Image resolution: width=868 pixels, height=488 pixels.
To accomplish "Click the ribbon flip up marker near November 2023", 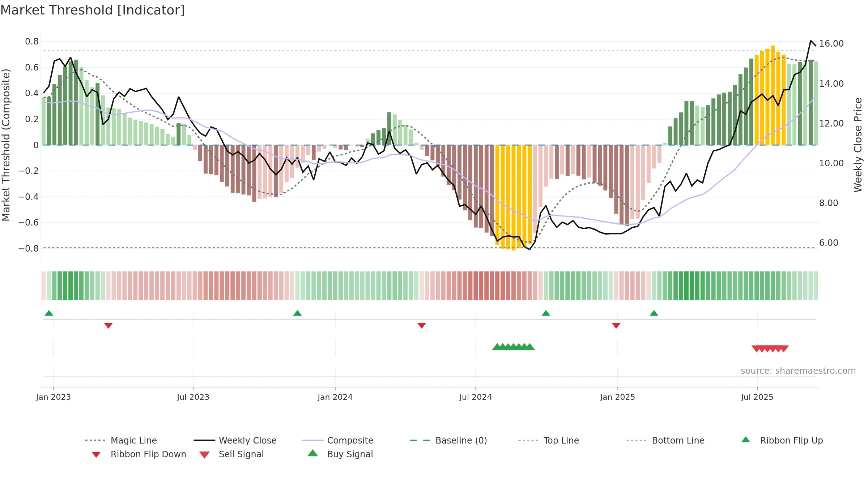I will pos(297,313).
